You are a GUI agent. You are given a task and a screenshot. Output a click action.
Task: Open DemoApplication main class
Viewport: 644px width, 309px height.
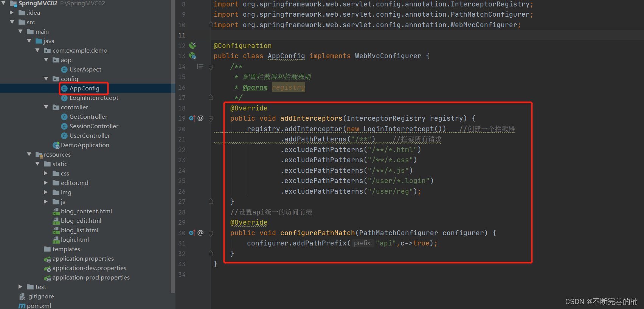point(85,145)
